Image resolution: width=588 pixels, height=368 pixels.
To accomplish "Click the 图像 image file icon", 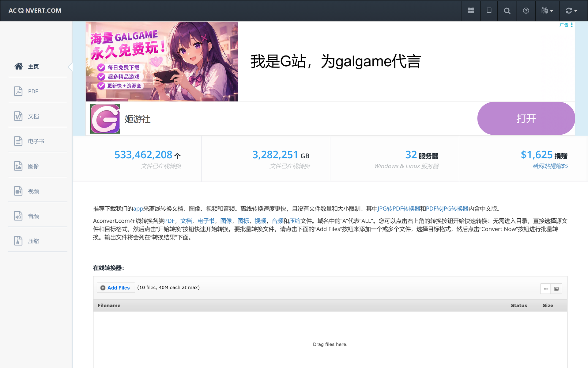I will pyautogui.click(x=18, y=166).
